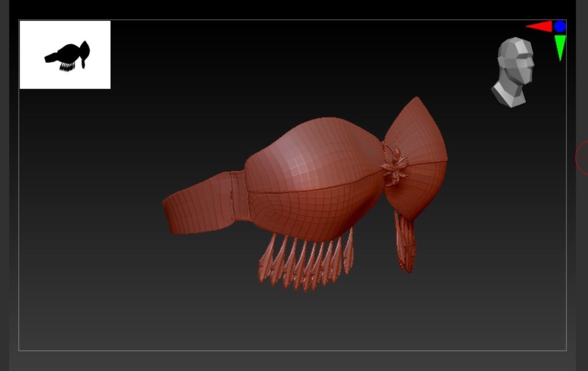Click the blue Z-axis dot
Viewport: 588px width, 371px height.
tap(560, 26)
